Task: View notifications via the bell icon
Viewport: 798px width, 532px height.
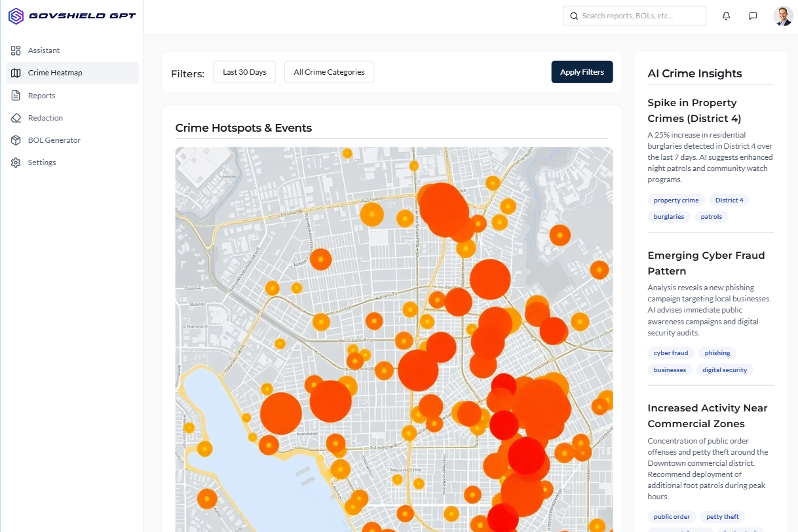Action: [726, 16]
